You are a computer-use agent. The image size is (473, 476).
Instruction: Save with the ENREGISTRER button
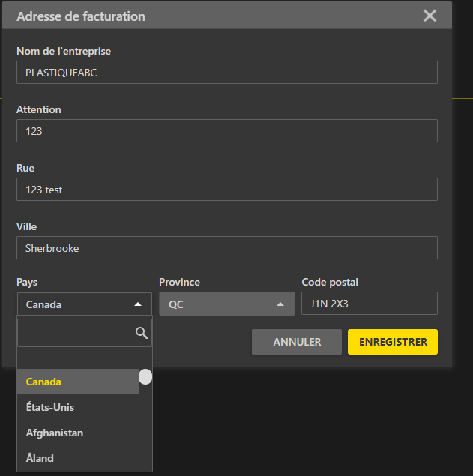(x=393, y=342)
